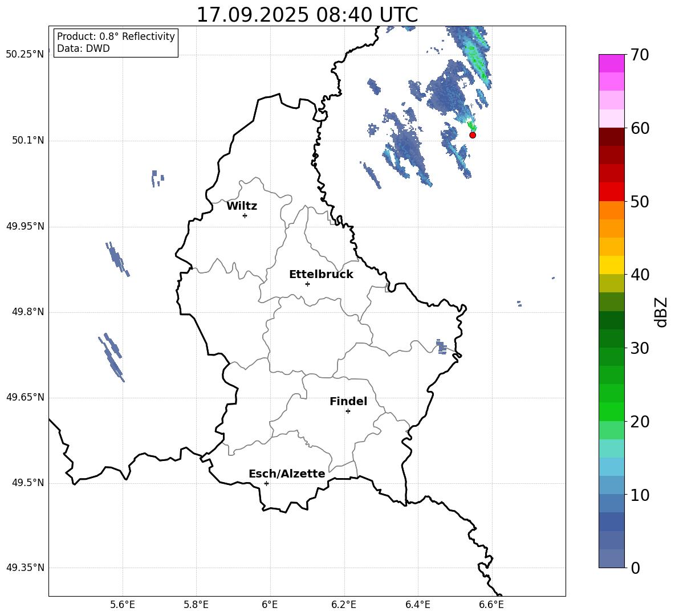This screenshot has width=675, height=616.
Task: Click the bright green 20-22 dBZ color band
Action: 612,411
